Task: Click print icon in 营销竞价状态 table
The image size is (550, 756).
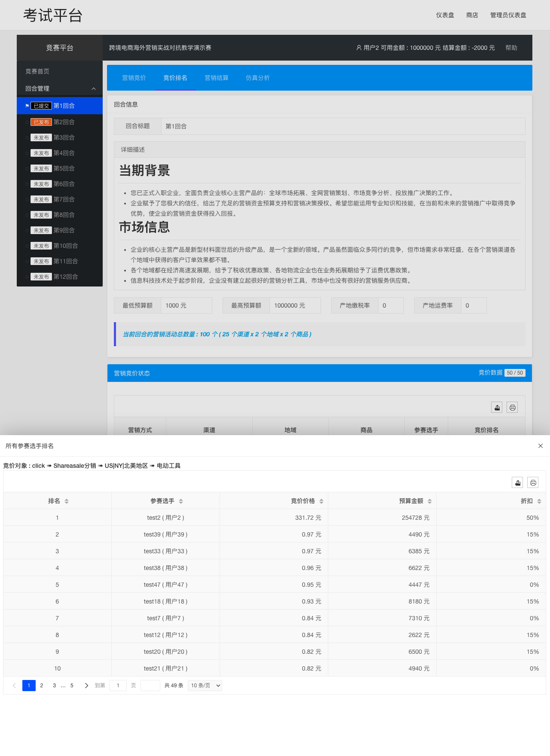Action: (x=512, y=408)
